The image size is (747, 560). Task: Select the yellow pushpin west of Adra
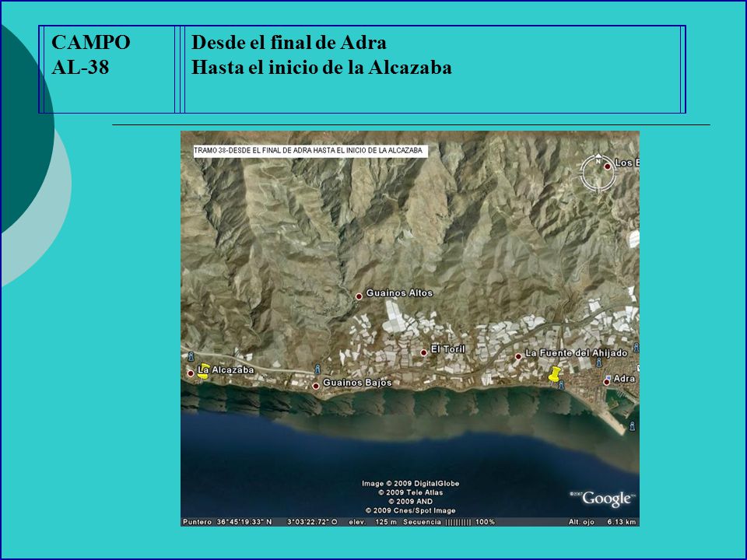[x=554, y=374]
